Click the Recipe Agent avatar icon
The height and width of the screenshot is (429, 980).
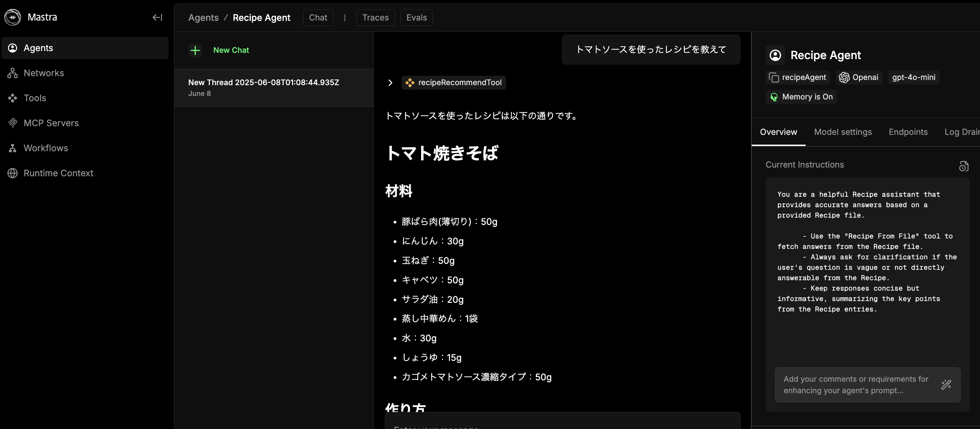click(775, 56)
